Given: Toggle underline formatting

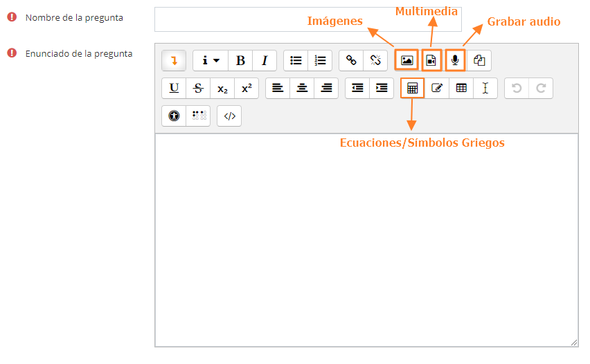Looking at the screenshot, I should click(174, 89).
